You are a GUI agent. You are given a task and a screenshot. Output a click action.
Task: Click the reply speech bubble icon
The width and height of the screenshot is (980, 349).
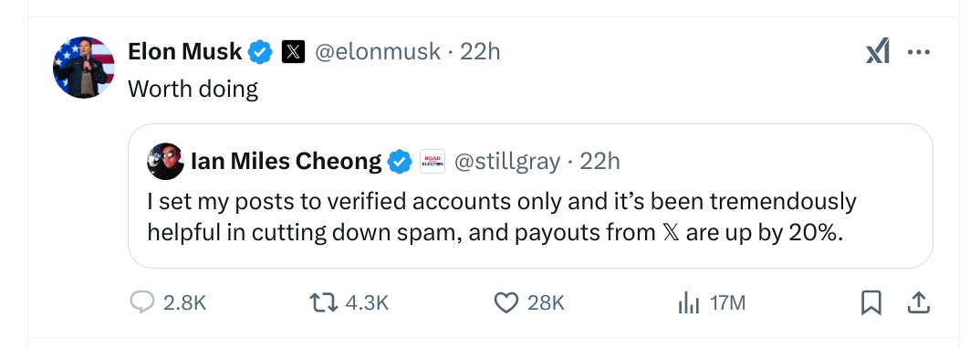click(141, 303)
